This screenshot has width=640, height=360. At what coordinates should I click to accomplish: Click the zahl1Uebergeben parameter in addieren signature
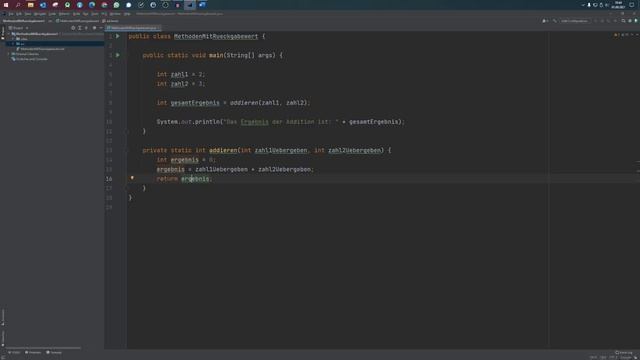click(x=281, y=150)
